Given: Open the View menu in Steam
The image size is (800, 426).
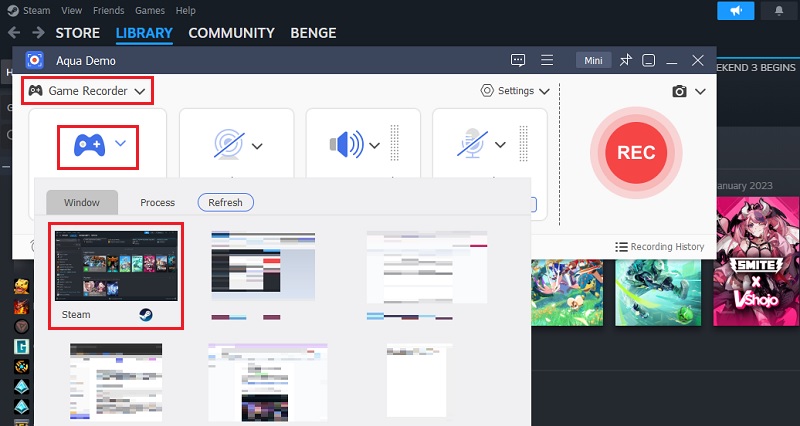Looking at the screenshot, I should [x=71, y=10].
